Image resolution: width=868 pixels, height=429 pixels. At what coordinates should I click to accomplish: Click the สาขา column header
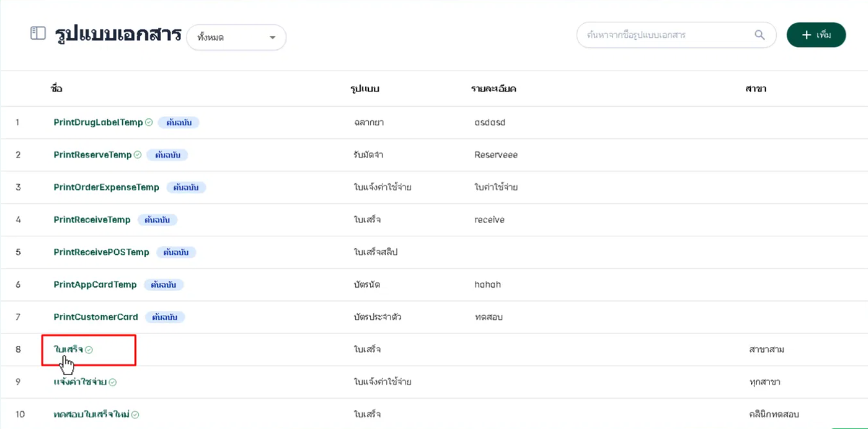(756, 89)
